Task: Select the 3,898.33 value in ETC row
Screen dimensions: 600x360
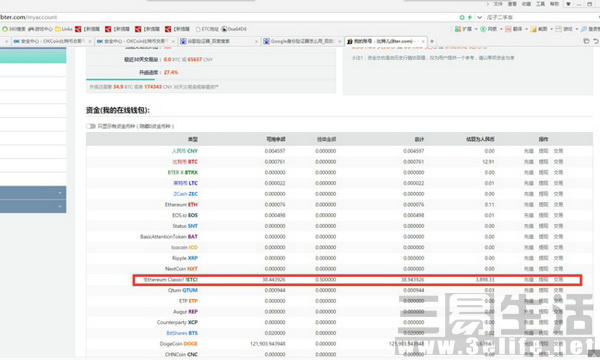Action: pyautogui.click(x=485, y=280)
